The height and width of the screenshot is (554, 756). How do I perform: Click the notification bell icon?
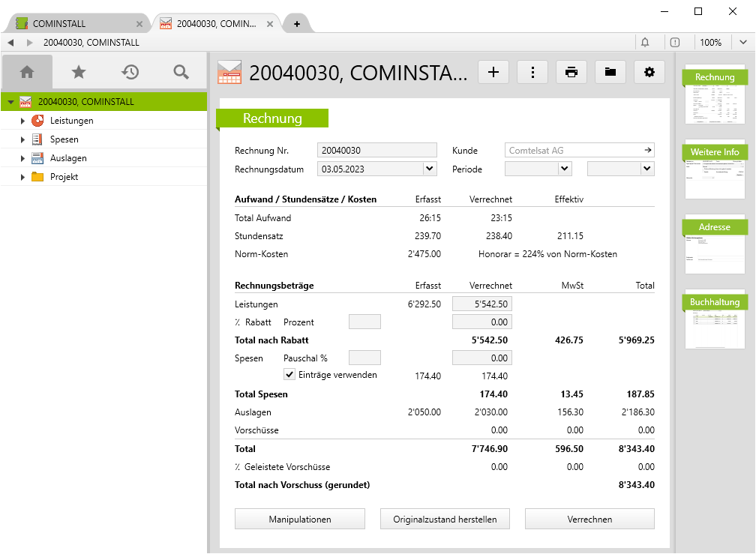click(645, 43)
